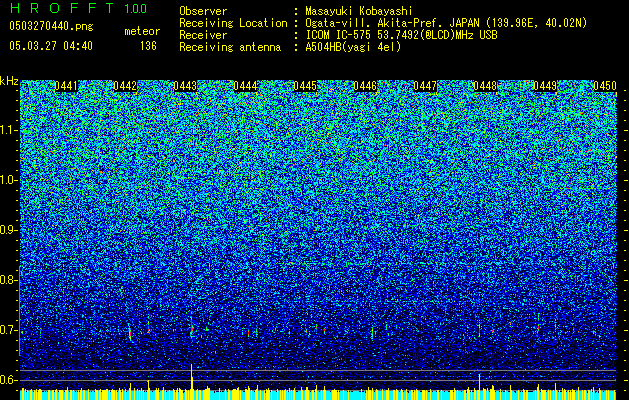Click the 1.1 kHz axis label

coord(9,130)
